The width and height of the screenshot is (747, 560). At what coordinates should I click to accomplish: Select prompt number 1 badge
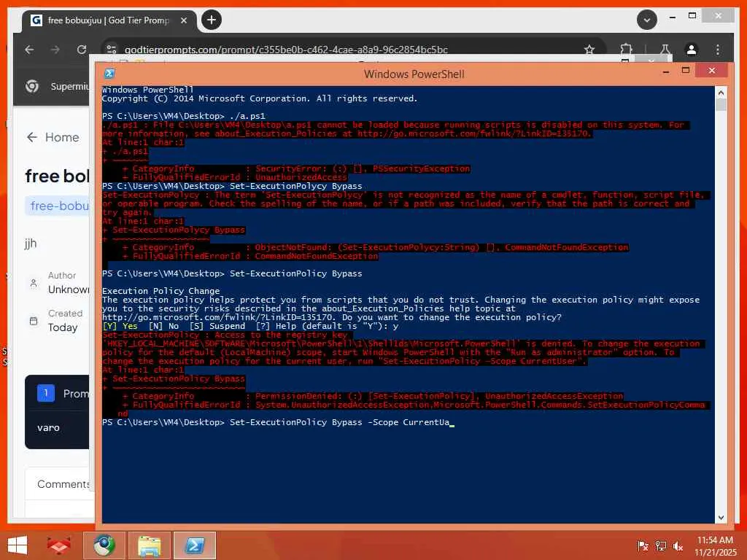pyautogui.click(x=46, y=393)
